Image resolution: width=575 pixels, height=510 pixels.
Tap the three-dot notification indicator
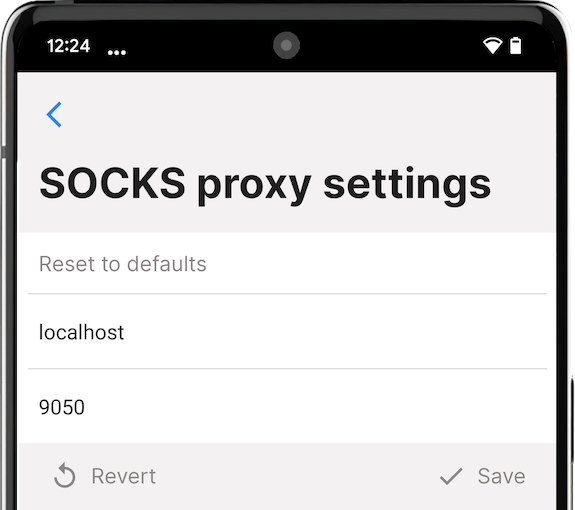pyautogui.click(x=117, y=53)
